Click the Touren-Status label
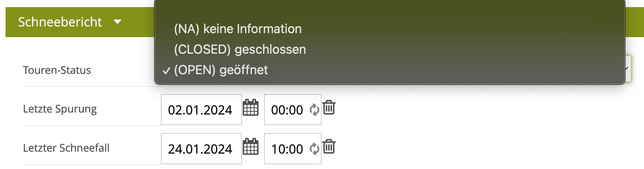 [57, 70]
